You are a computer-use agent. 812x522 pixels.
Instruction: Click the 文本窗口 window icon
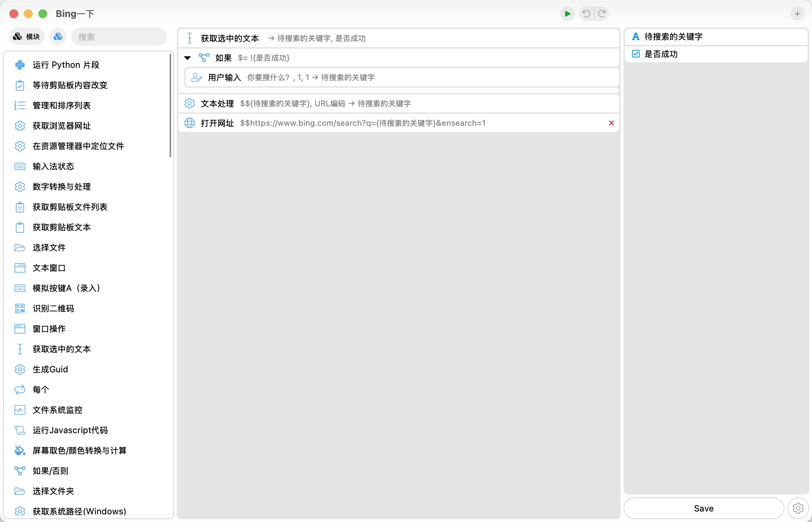pyautogui.click(x=20, y=268)
